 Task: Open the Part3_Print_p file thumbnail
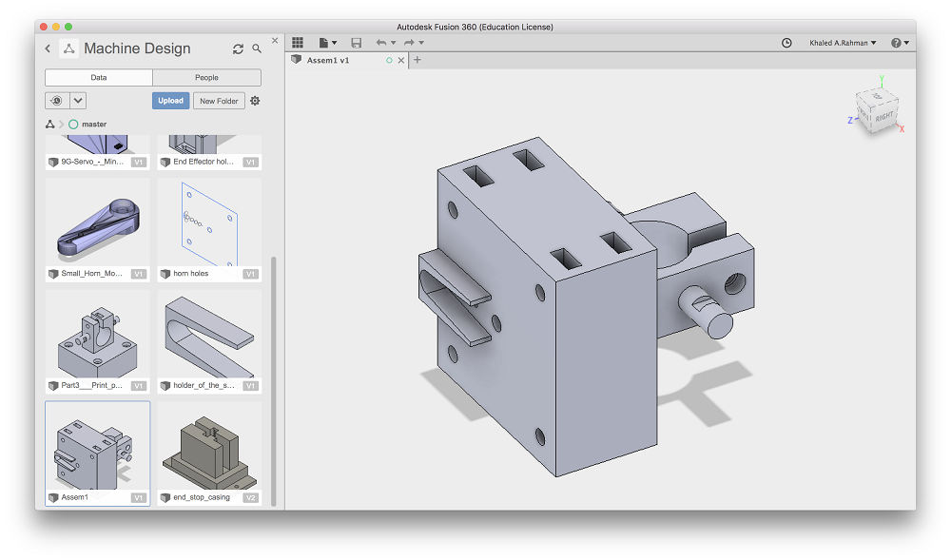coord(98,336)
